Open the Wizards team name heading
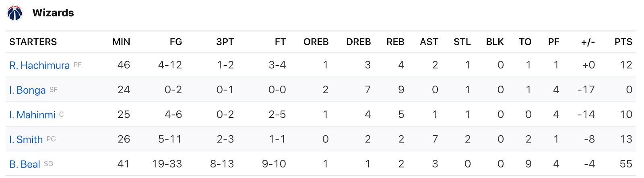This screenshot has height=178, width=644. point(53,13)
